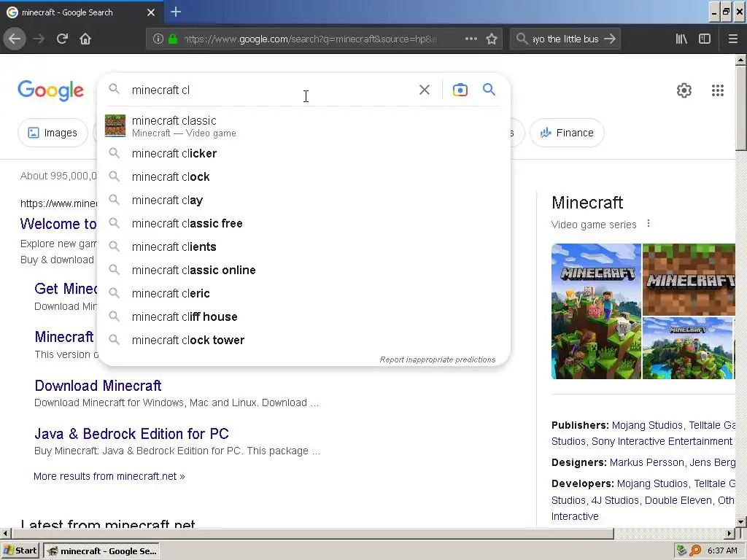The image size is (747, 560).
Task: Pick the minecraft clients suggestion
Action: (x=303, y=246)
